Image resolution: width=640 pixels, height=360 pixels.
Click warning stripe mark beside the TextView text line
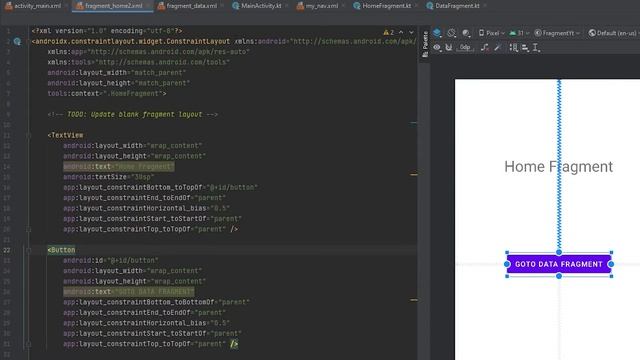click(414, 174)
